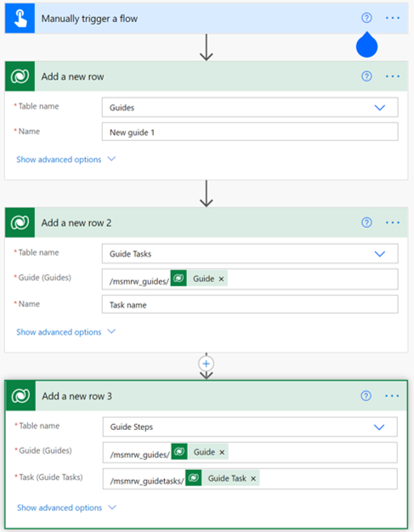414x532 pixels.
Task: Open help for Add a new row 3
Action: click(366, 396)
